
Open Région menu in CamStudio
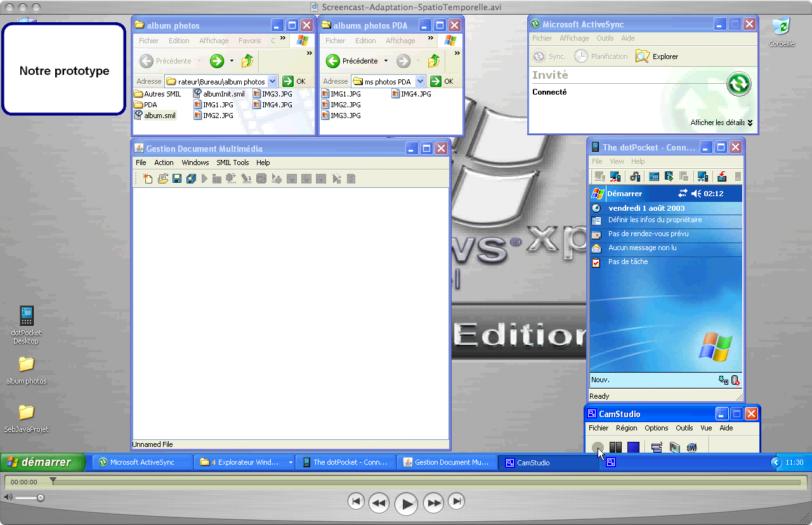[626, 428]
